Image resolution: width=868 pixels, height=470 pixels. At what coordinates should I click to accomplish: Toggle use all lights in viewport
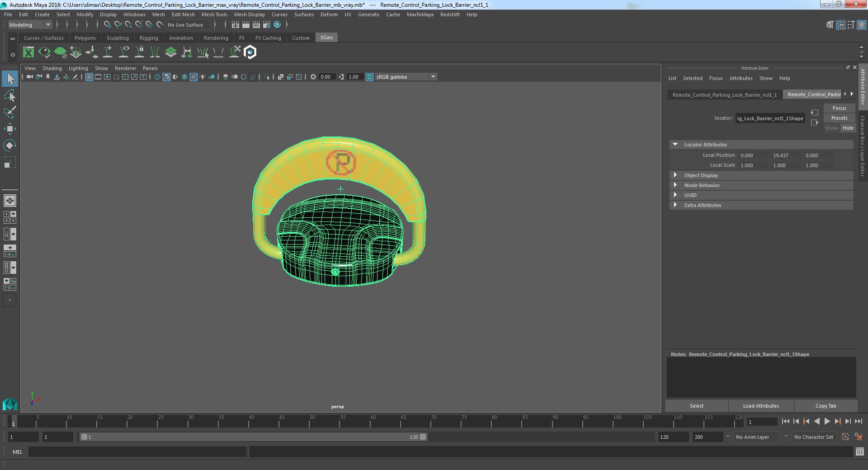point(203,77)
